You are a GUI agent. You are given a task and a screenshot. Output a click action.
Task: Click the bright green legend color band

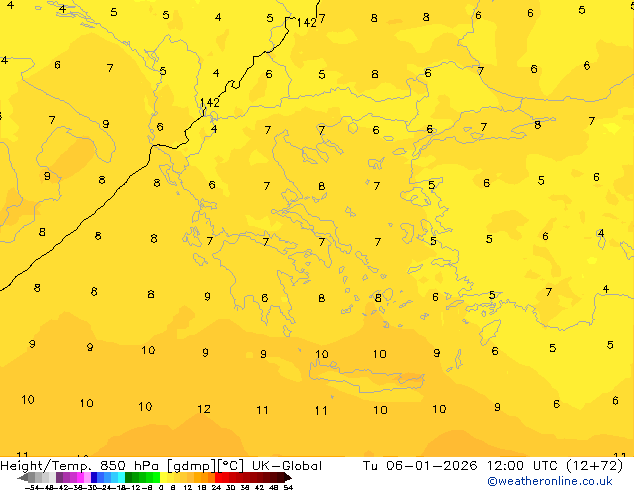pos(156,477)
